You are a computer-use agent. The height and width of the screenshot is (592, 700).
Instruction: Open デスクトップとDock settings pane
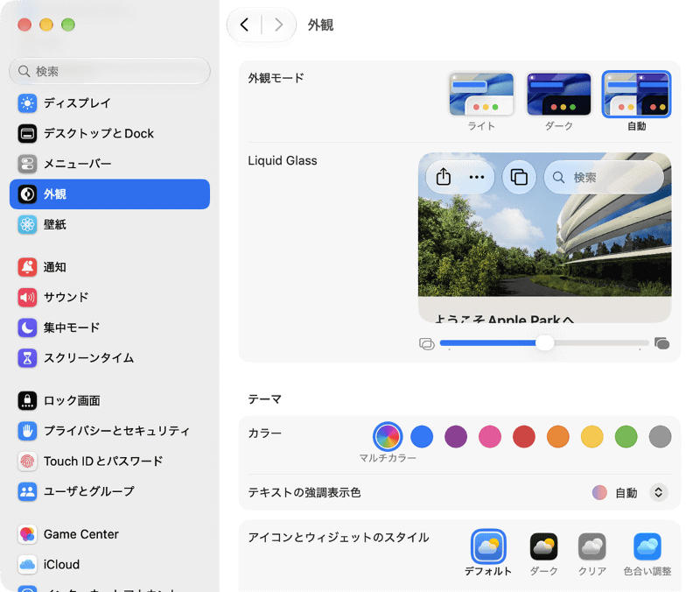(110, 134)
